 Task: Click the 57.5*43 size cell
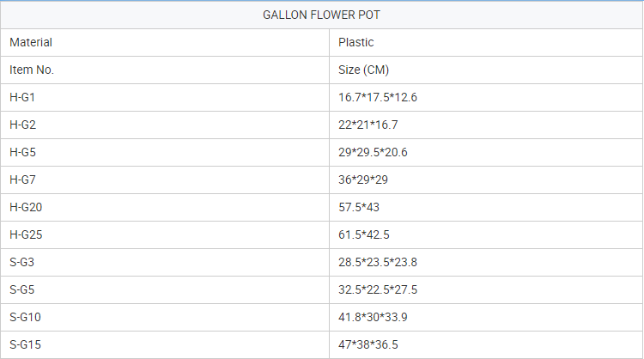tap(360, 207)
